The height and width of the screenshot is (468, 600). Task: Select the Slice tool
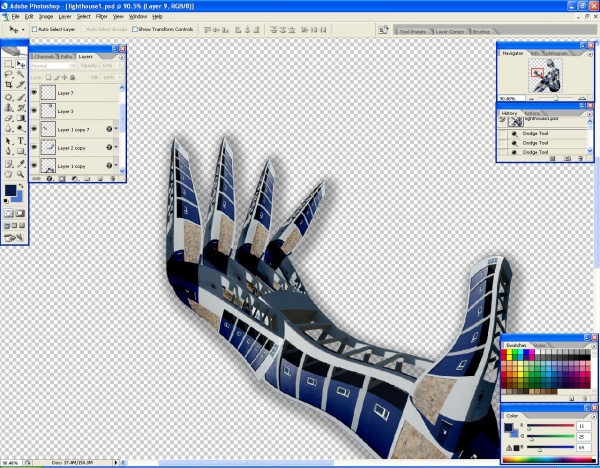click(x=21, y=85)
